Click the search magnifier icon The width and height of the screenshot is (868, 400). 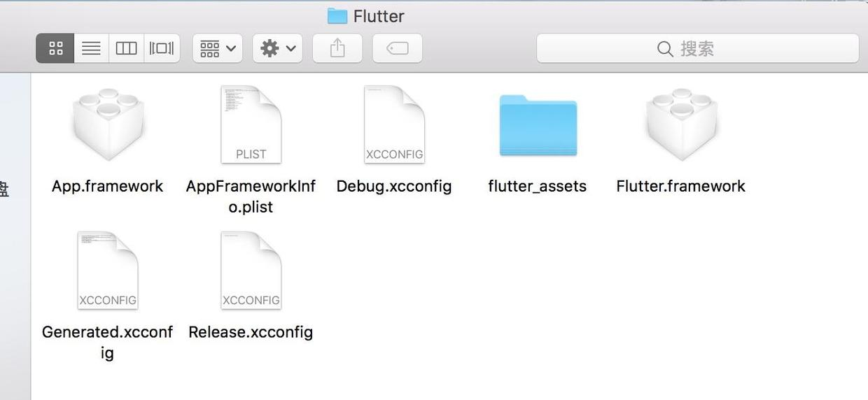665,49
